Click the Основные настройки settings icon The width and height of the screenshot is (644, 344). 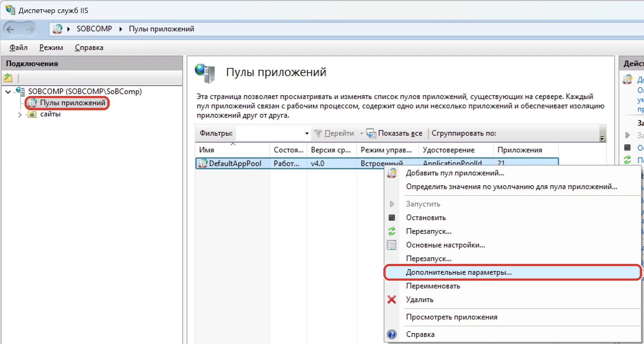pos(392,245)
